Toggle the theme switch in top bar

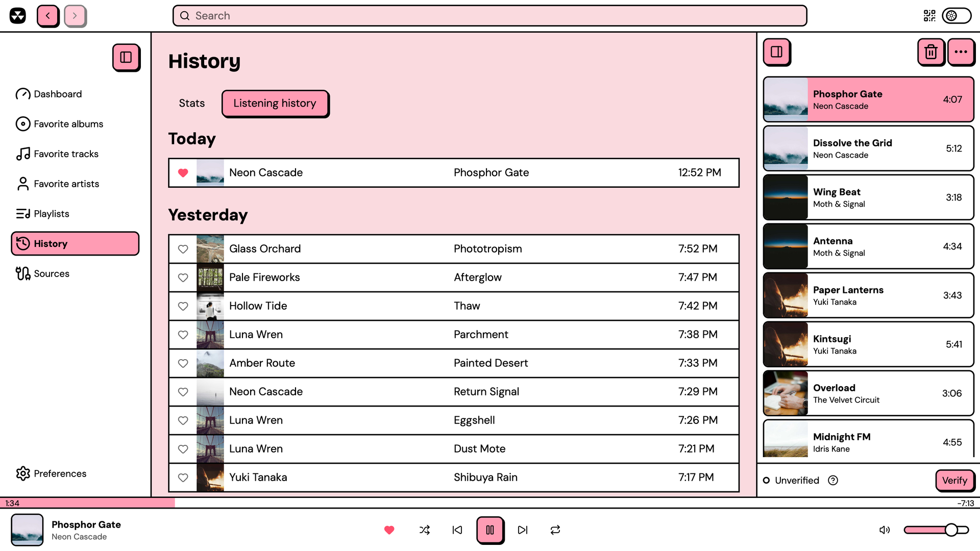[x=957, y=16]
